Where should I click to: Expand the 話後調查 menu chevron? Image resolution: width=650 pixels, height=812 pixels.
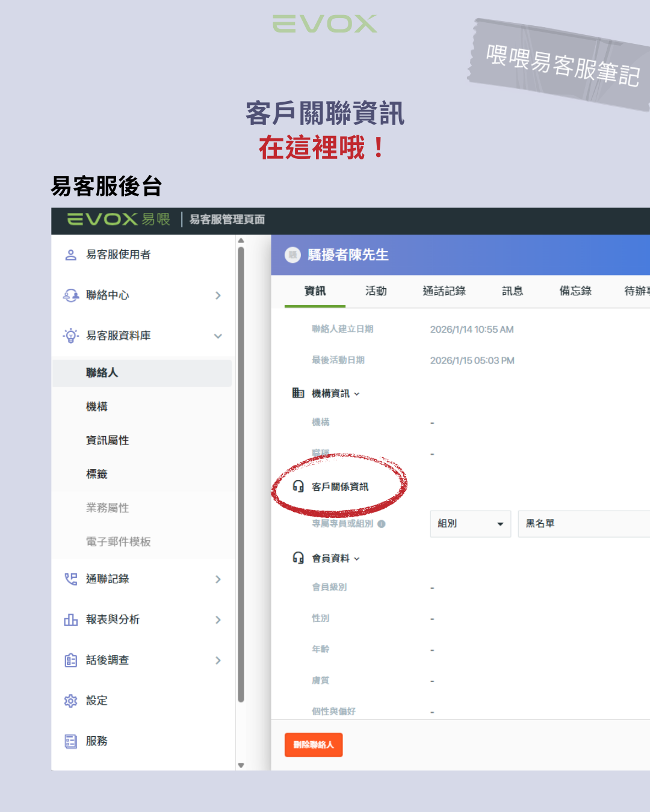[x=218, y=660]
